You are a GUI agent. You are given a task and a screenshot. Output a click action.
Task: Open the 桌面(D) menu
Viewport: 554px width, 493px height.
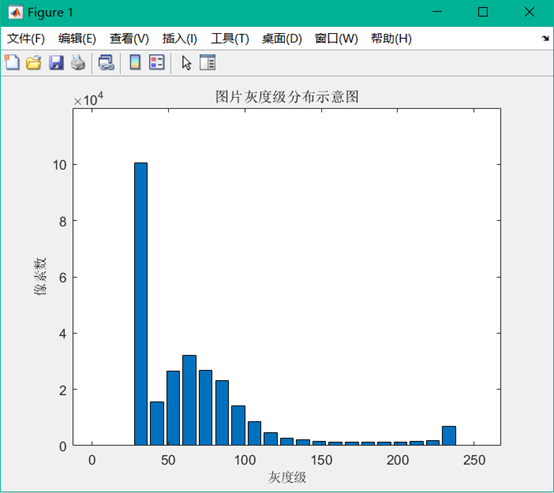[x=282, y=39]
